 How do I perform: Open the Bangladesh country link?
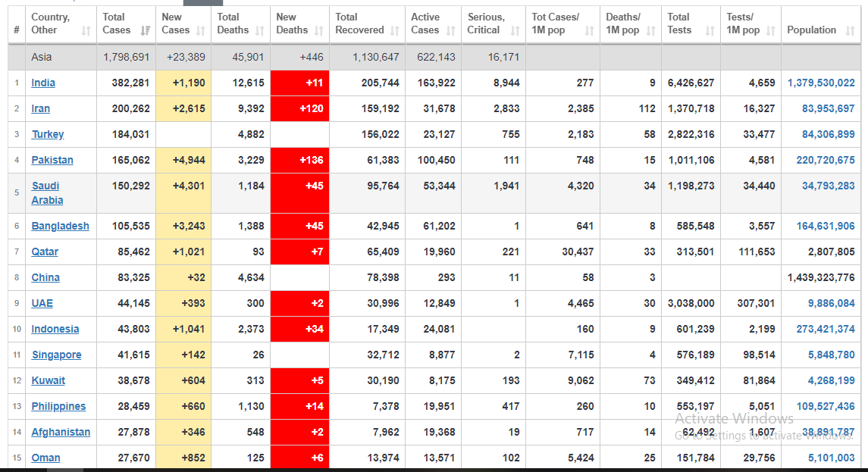(x=61, y=226)
